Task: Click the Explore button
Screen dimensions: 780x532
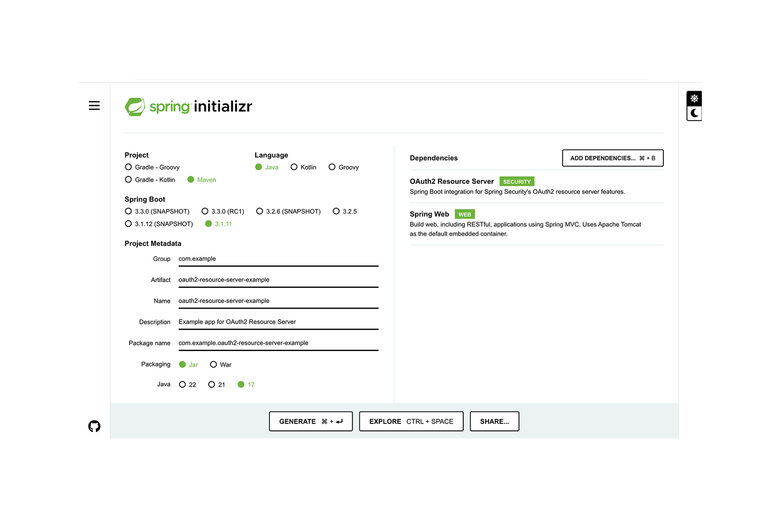Action: click(412, 421)
